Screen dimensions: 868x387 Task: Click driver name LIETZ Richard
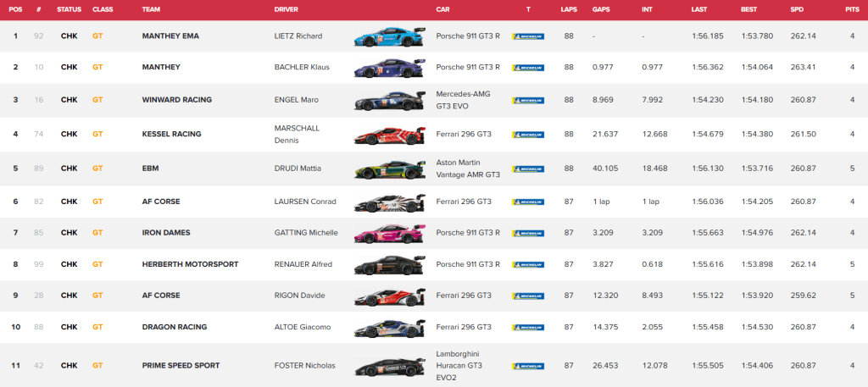tap(298, 36)
